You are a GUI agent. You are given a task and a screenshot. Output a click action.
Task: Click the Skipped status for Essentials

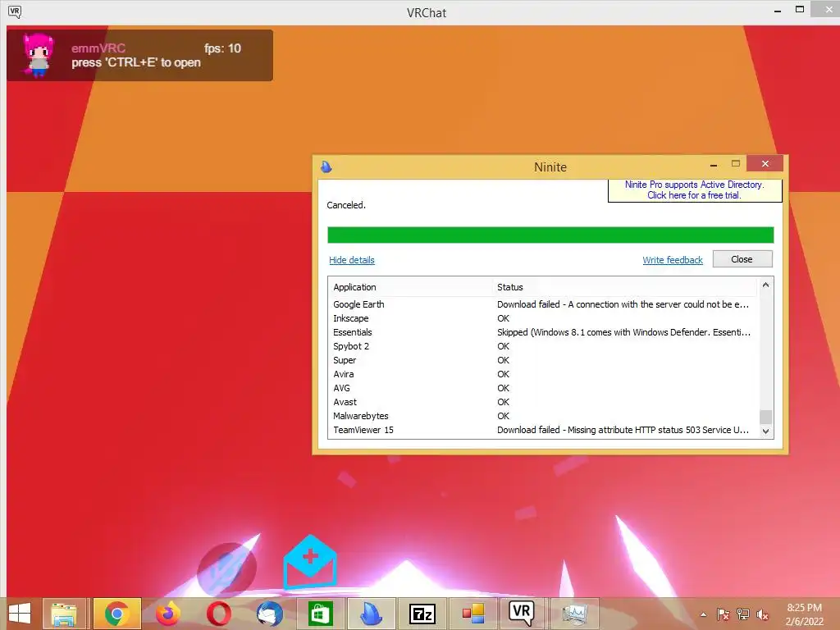[x=623, y=332]
